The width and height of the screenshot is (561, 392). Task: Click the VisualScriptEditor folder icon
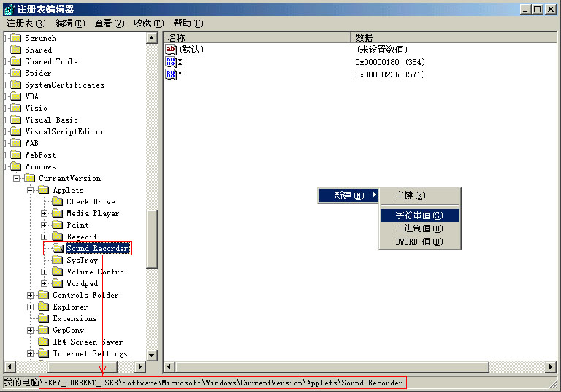16,131
